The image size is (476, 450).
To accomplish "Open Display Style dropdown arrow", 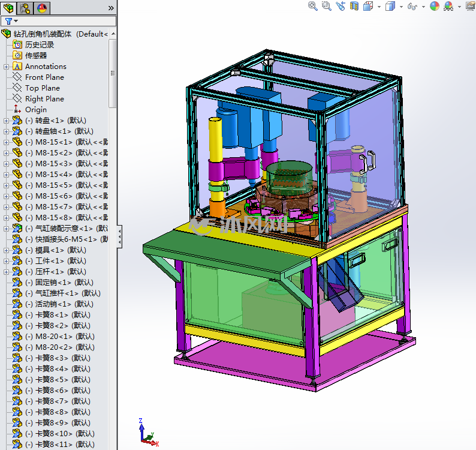I will (401, 7).
